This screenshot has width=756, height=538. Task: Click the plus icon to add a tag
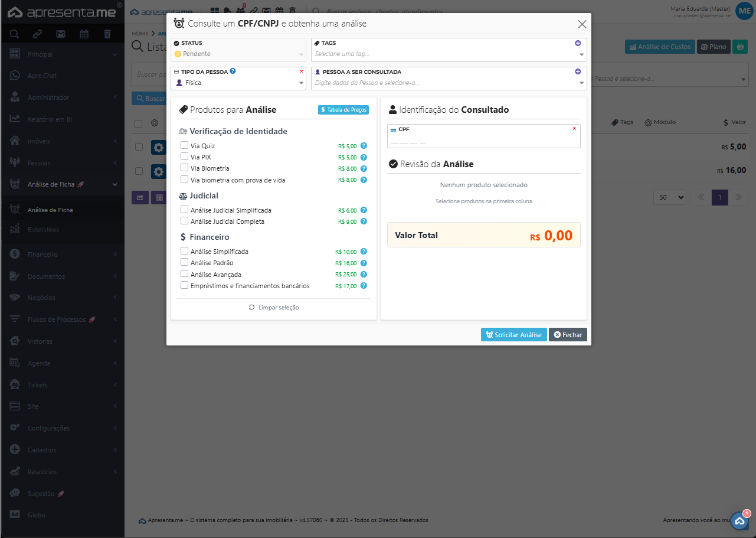click(x=578, y=43)
